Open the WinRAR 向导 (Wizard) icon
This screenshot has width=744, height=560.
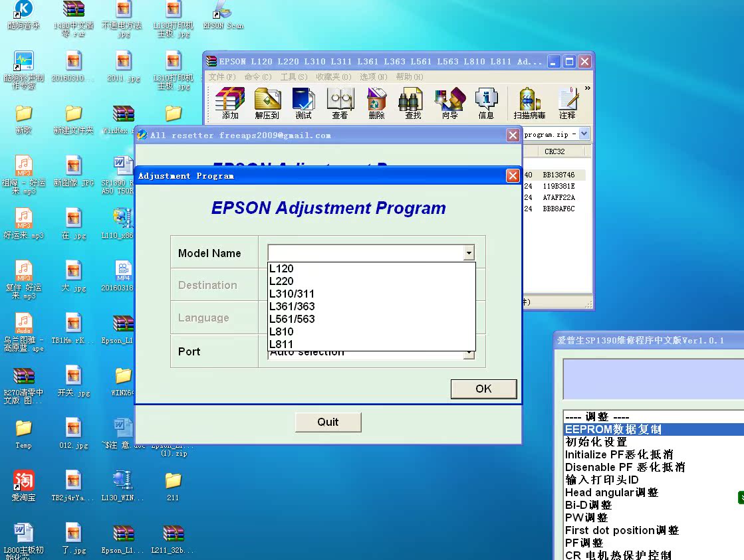click(x=450, y=103)
